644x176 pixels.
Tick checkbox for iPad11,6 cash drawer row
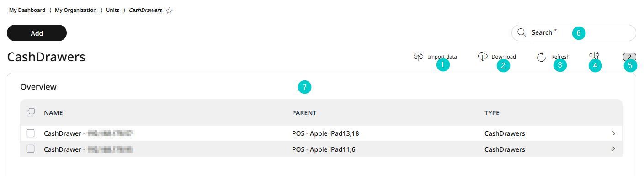pos(31,149)
